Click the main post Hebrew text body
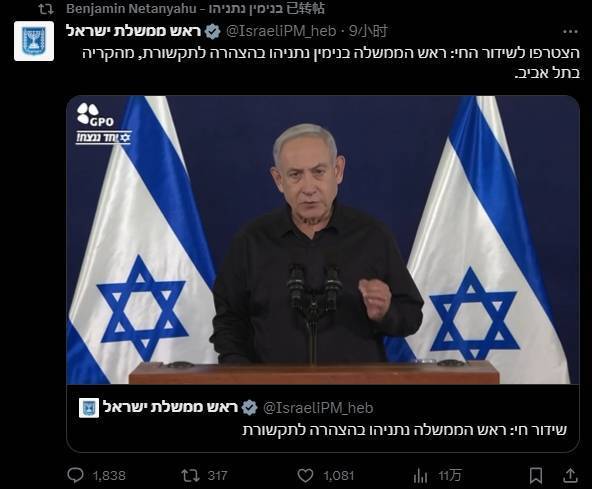The height and width of the screenshot is (489, 592). tap(331, 63)
